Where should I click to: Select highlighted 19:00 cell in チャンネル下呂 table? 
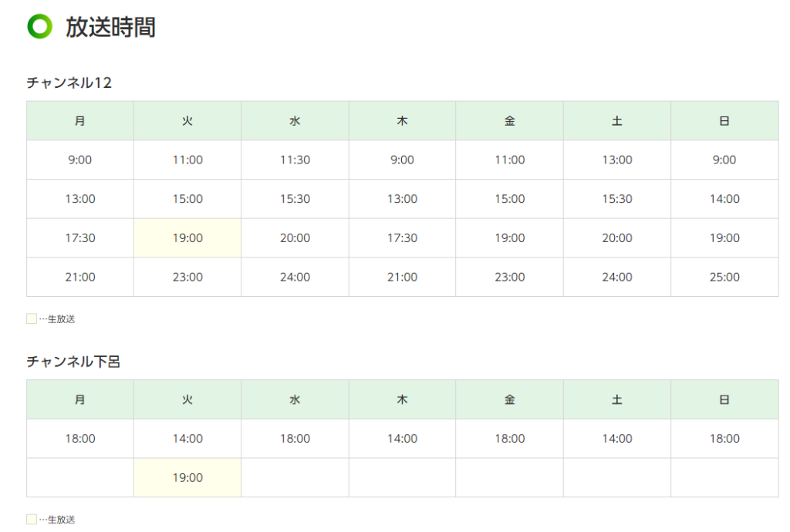point(187,478)
